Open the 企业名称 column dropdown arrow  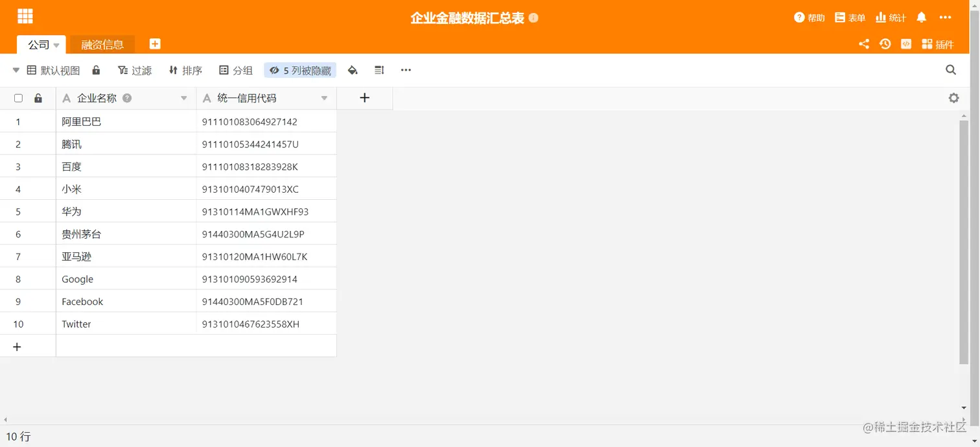[x=184, y=99]
